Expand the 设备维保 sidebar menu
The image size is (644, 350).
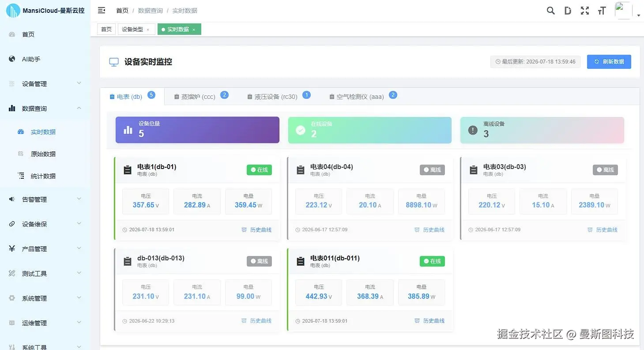(x=45, y=224)
